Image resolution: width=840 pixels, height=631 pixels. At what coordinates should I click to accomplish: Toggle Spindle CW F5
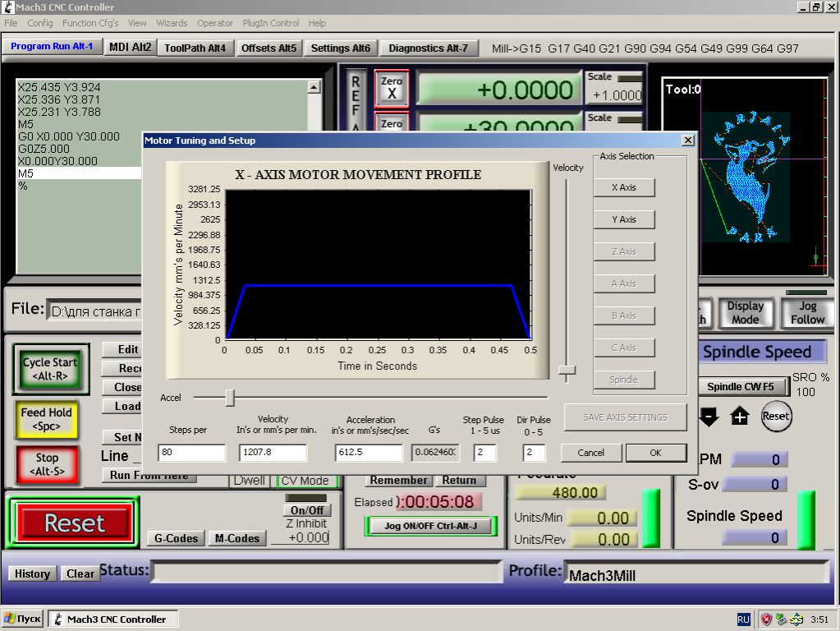pyautogui.click(x=741, y=386)
